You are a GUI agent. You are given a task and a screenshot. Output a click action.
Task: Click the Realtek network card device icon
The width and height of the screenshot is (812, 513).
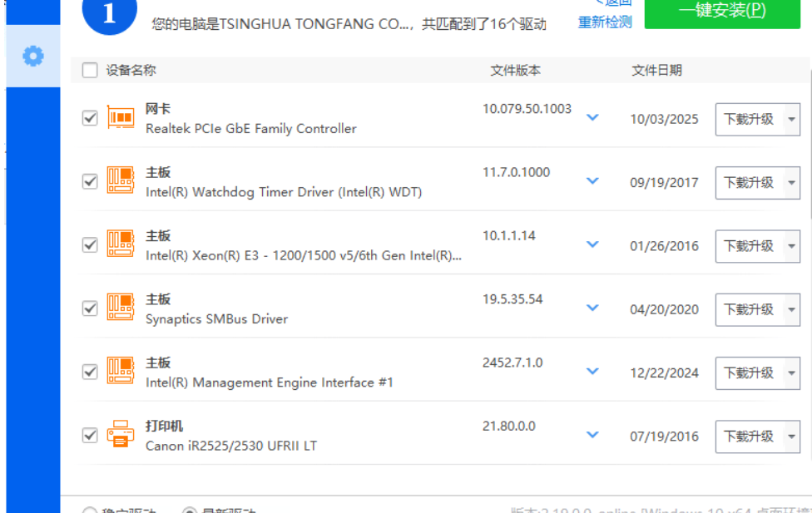(120, 118)
